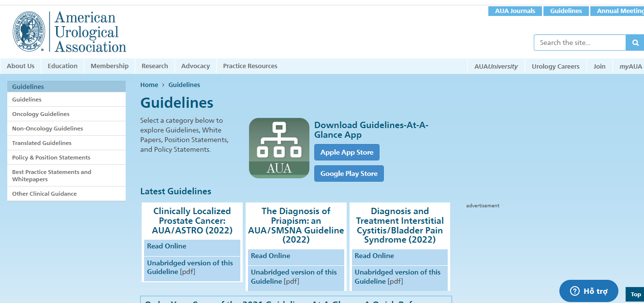Click the American Urological Association logo

pos(69,32)
